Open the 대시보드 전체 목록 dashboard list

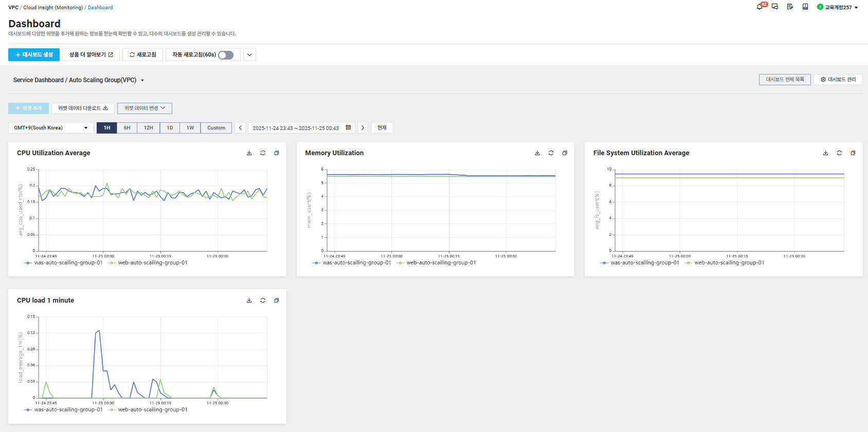pos(785,80)
